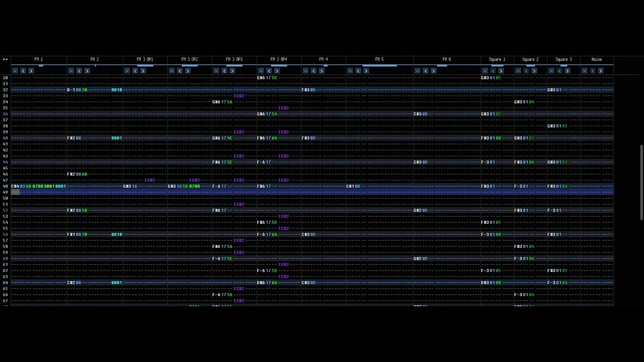The width and height of the screenshot is (644, 362).
Task: Expand FM 5 columns with right arrow
Action: coord(366,71)
